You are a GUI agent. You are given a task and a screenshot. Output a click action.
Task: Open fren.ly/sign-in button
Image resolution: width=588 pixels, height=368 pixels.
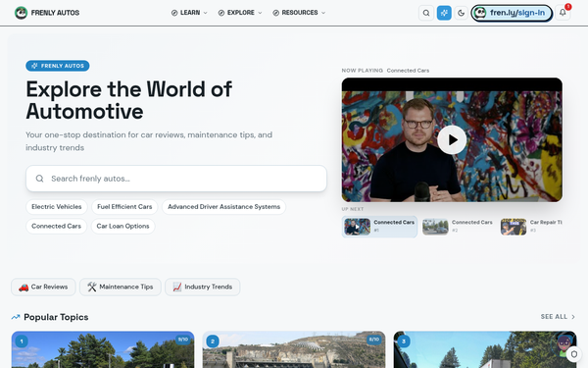pos(512,13)
